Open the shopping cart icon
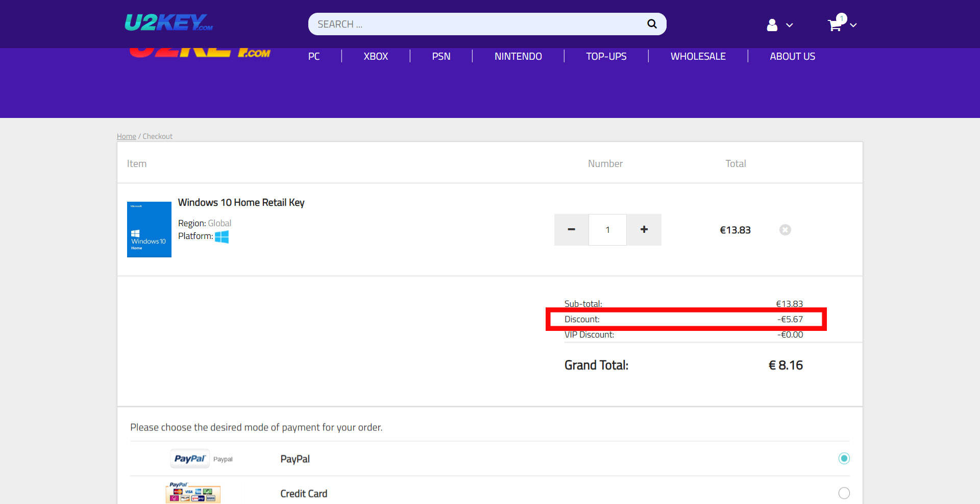The height and width of the screenshot is (504, 980). tap(835, 25)
